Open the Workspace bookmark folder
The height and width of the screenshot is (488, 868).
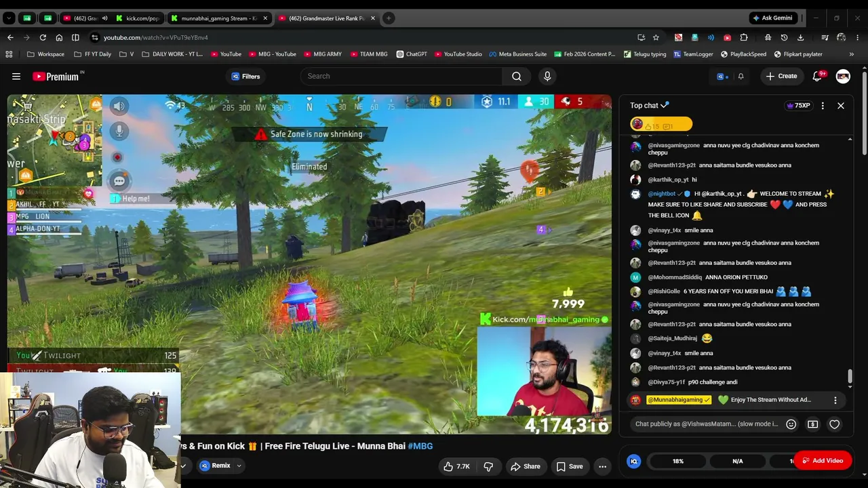(x=45, y=54)
